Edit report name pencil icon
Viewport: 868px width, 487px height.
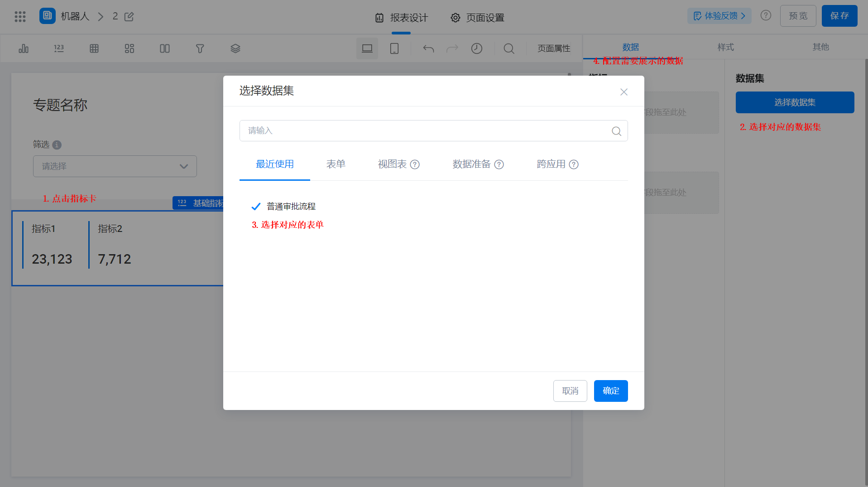[129, 17]
